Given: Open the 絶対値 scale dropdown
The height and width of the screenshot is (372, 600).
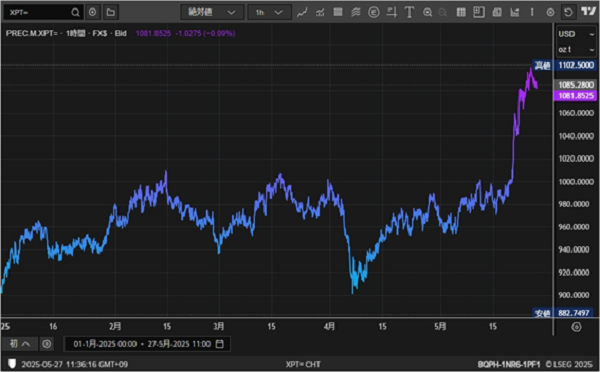Looking at the screenshot, I should (x=212, y=13).
